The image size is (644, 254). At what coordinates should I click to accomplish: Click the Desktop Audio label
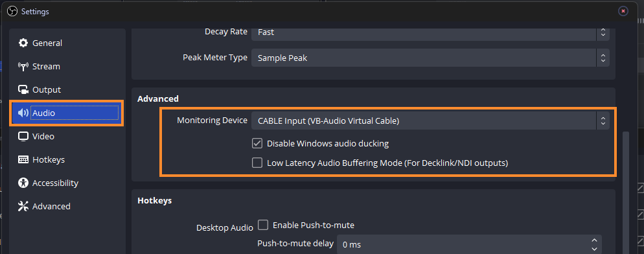tap(225, 227)
